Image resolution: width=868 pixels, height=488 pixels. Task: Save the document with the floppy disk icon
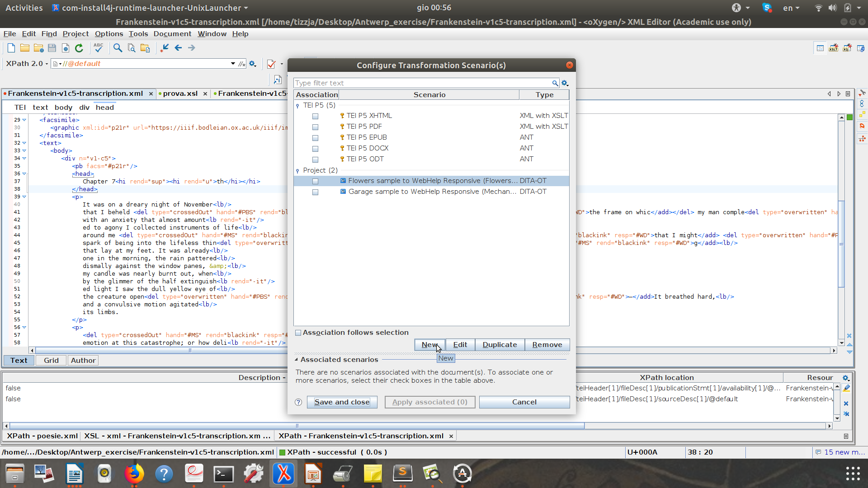click(x=52, y=48)
